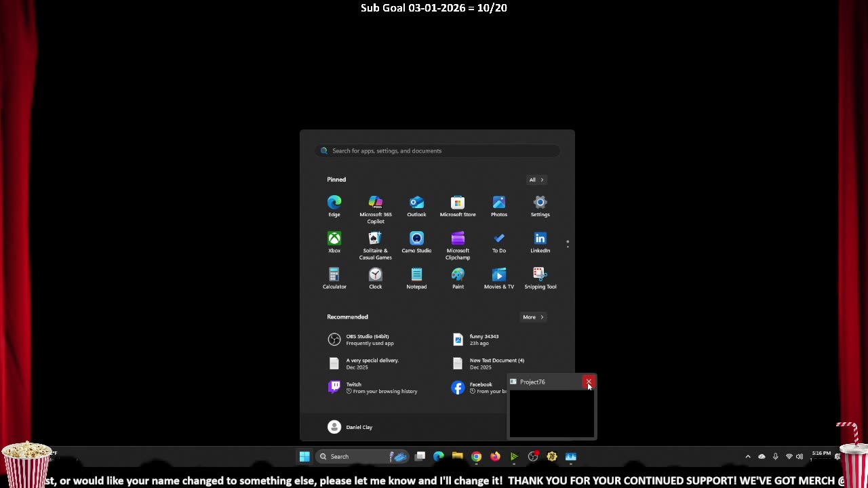868x488 pixels.
Task: Launch Microsoft 365 Copilot
Action: pos(375,209)
